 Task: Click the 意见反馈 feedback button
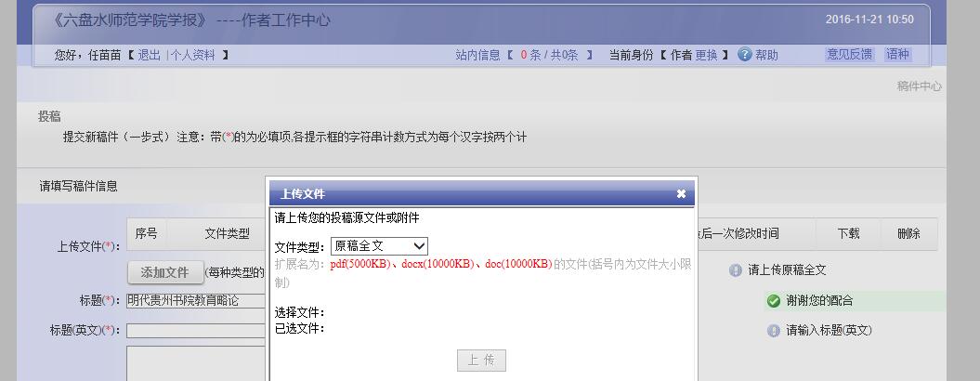(850, 55)
